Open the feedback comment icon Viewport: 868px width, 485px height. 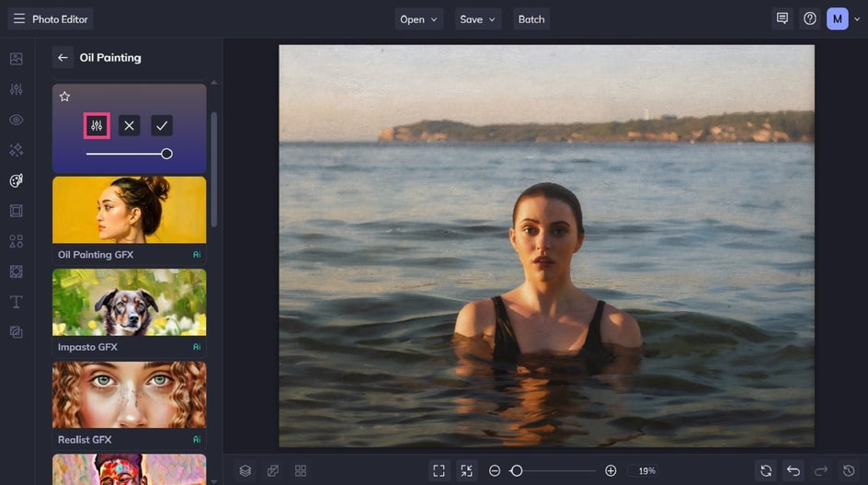pos(782,18)
